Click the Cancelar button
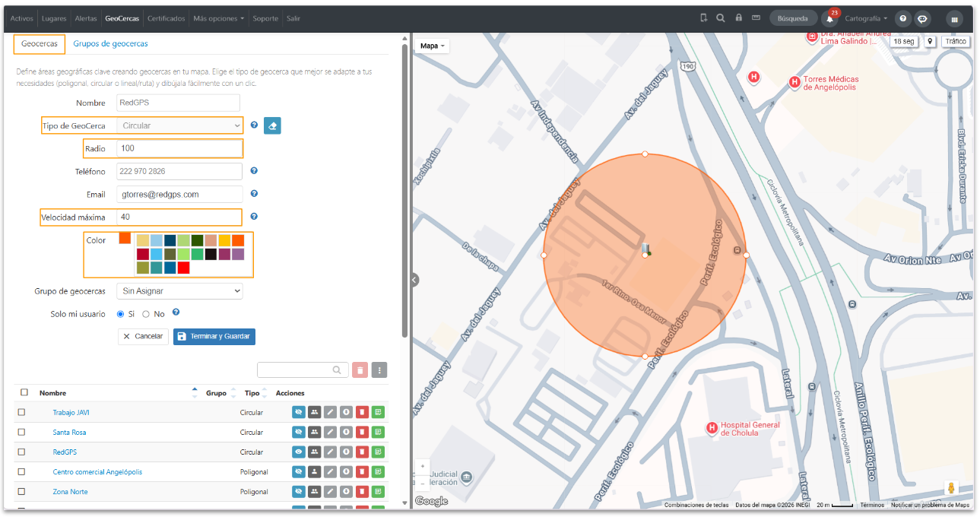Screen dimensions: 980x517 click(142, 336)
